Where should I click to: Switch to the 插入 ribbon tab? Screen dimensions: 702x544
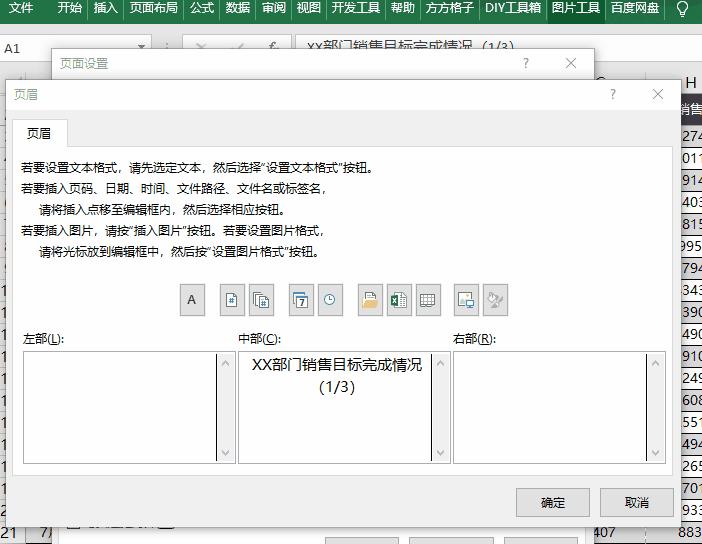point(105,8)
